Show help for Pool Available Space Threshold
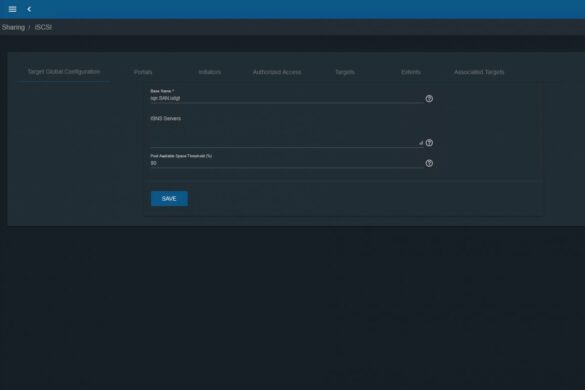585x390 pixels. pyautogui.click(x=429, y=163)
